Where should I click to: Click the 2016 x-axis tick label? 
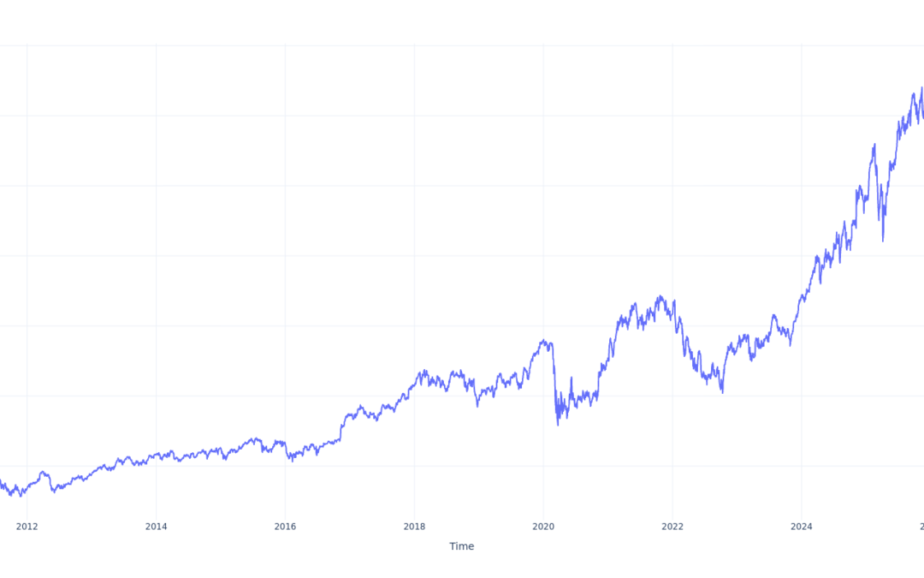pyautogui.click(x=285, y=527)
